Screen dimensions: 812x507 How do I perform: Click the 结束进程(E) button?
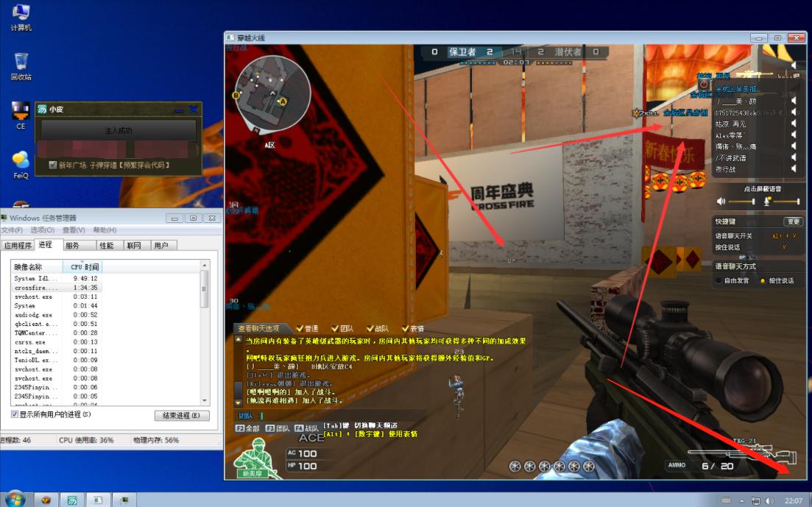point(182,415)
